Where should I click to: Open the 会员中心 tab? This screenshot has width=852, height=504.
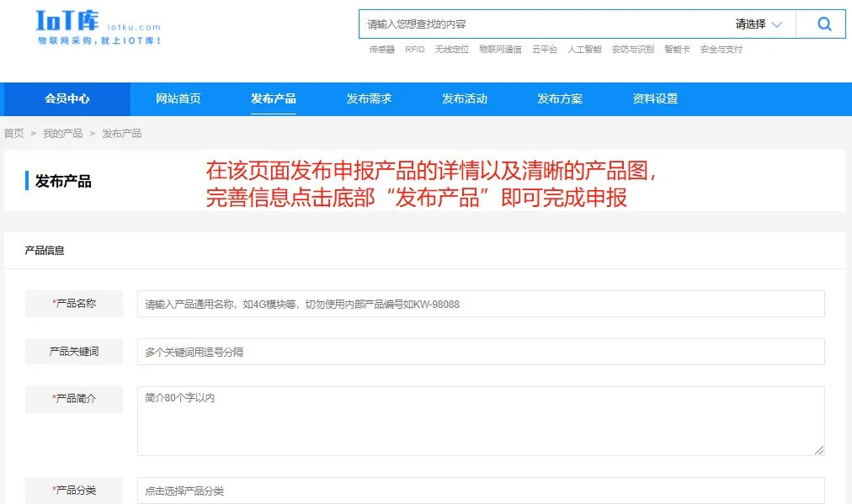pyautogui.click(x=67, y=98)
